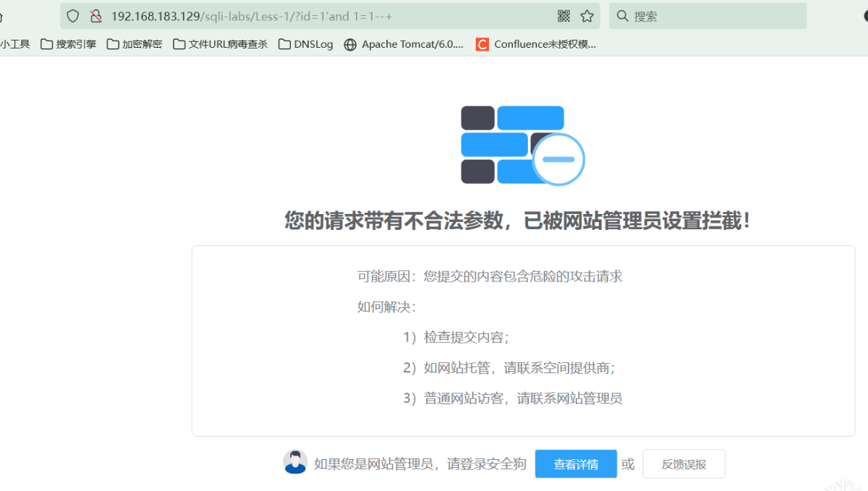Click the insecure connection lock icon
The height and width of the screenshot is (491, 868).
point(95,16)
